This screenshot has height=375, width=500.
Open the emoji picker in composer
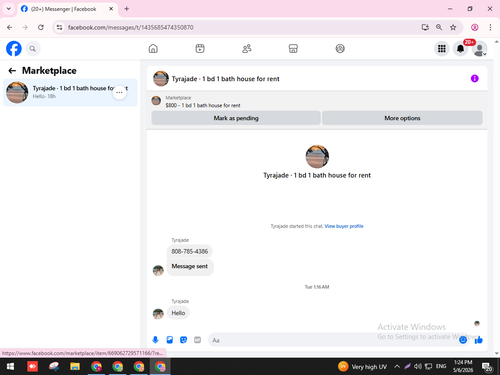click(x=463, y=340)
